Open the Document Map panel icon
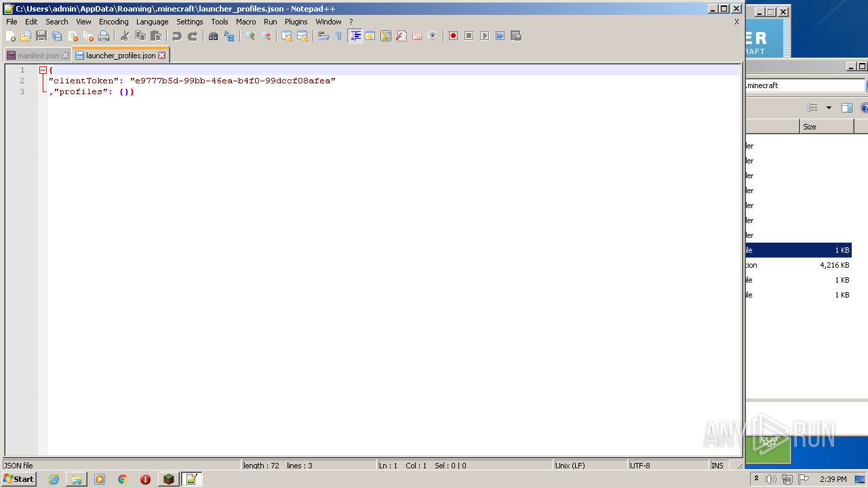Image resolution: width=868 pixels, height=488 pixels. pos(386,36)
